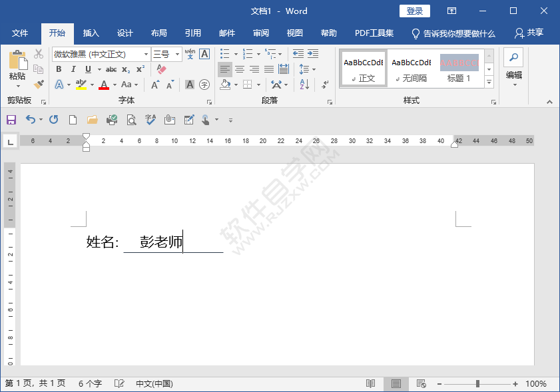This screenshot has width=560, height=392.
Task: Save document with purple floppy icon
Action: pyautogui.click(x=11, y=120)
